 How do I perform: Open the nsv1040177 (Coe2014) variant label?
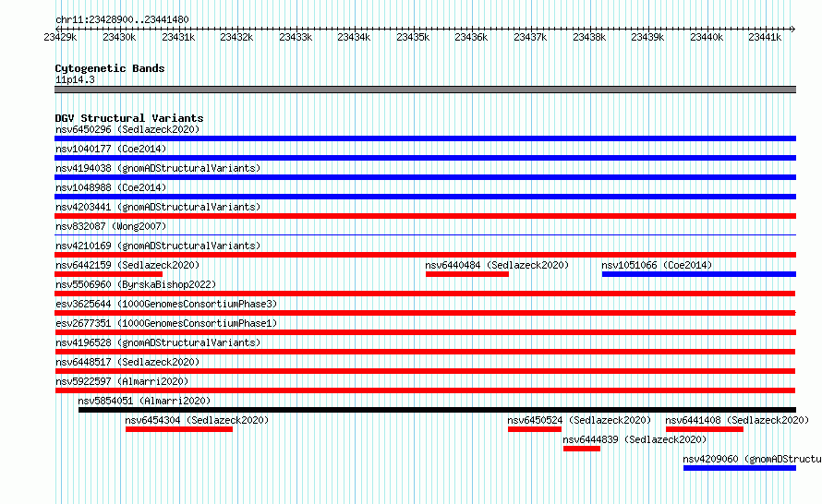[x=111, y=149]
